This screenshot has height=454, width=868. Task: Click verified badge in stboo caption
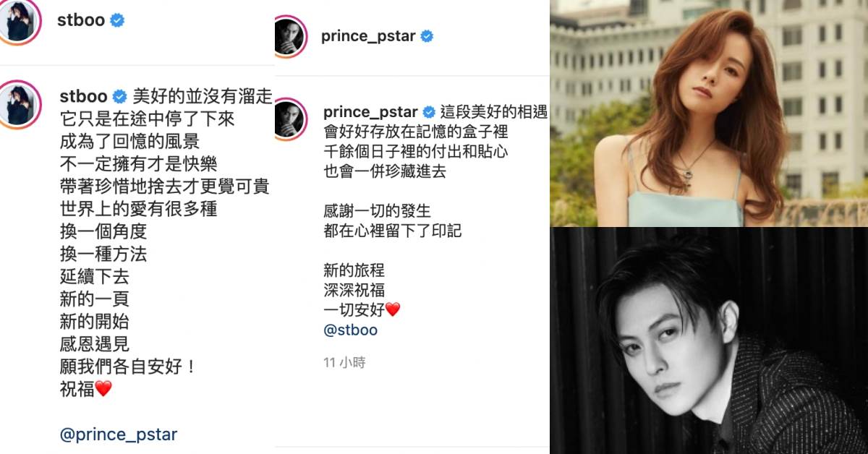(x=120, y=96)
